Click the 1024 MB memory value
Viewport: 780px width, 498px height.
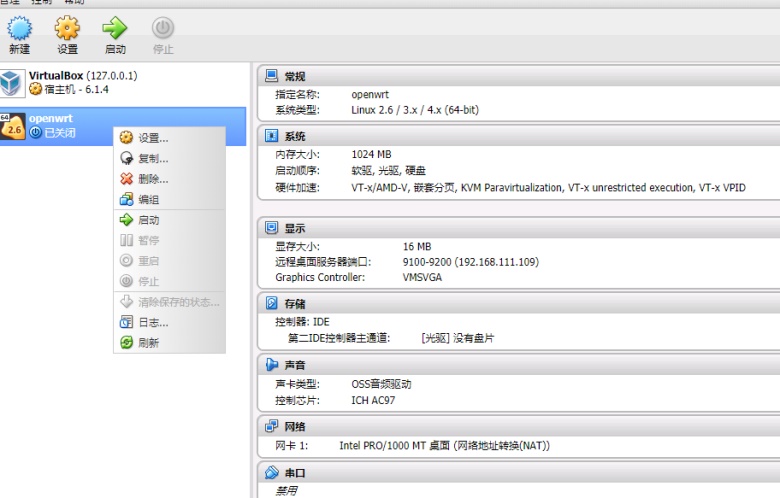point(371,154)
